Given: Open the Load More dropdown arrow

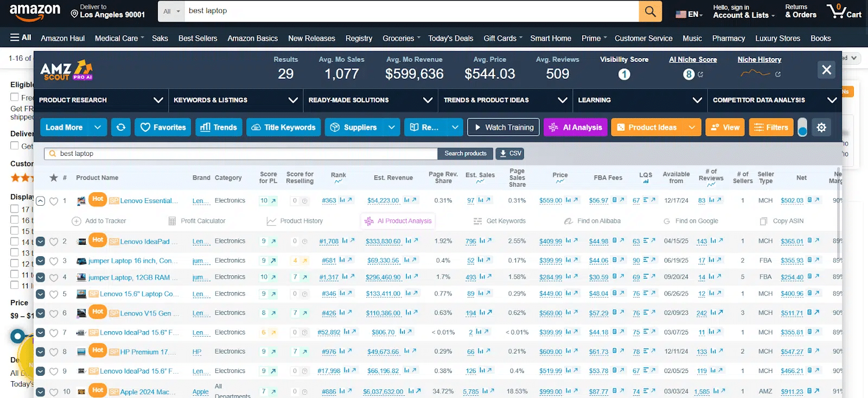Looking at the screenshot, I should pos(98,127).
